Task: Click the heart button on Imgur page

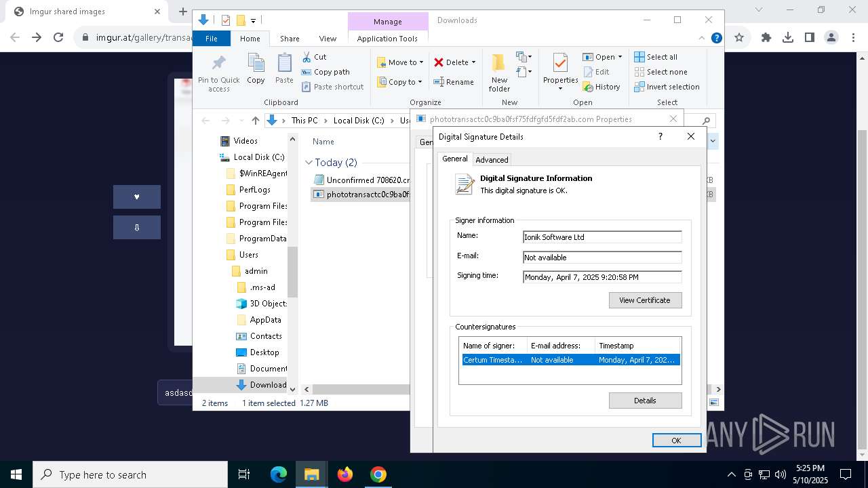Action: tap(137, 197)
